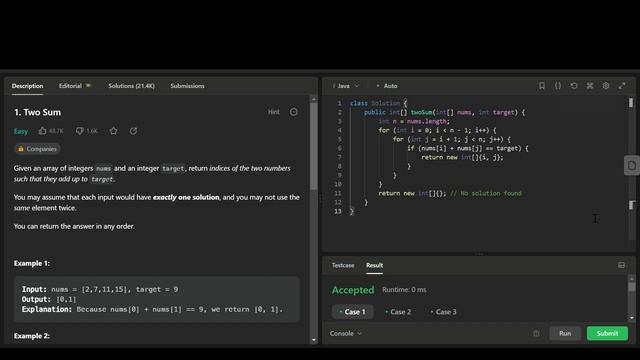
Task: Click the code editor scrollbar
Action: point(631,103)
